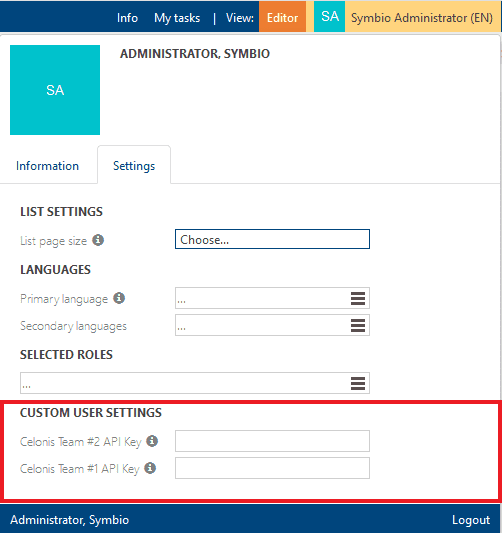Open My tasks in top bar

pyautogui.click(x=177, y=18)
